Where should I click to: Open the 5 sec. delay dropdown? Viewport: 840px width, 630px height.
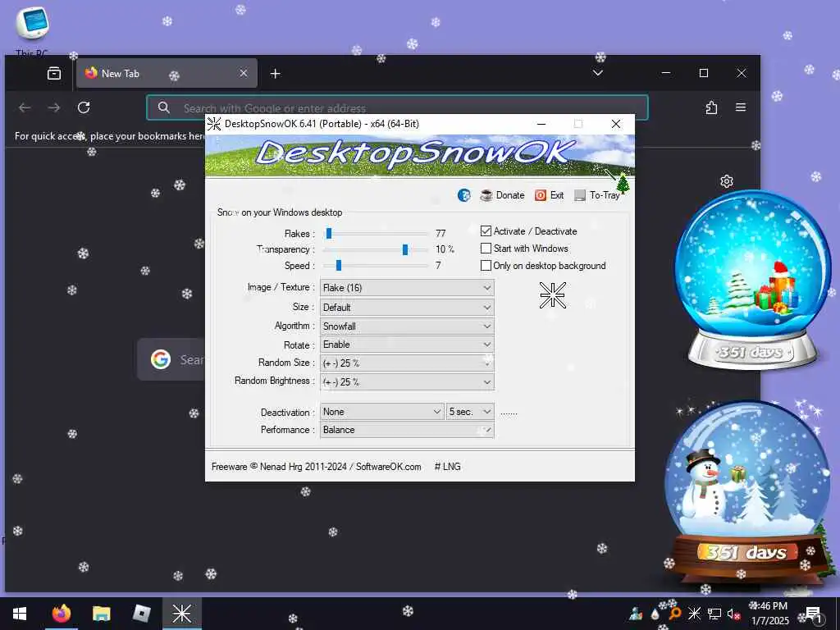click(x=470, y=412)
